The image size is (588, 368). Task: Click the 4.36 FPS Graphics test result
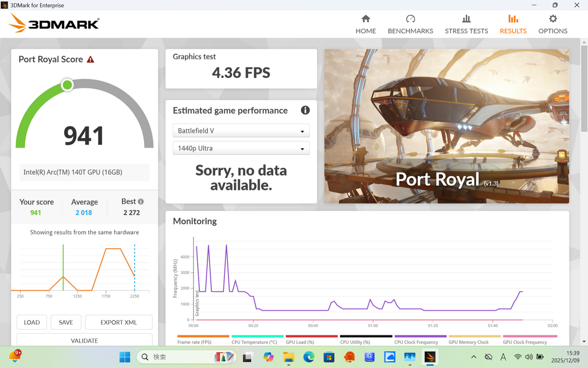[x=241, y=73]
